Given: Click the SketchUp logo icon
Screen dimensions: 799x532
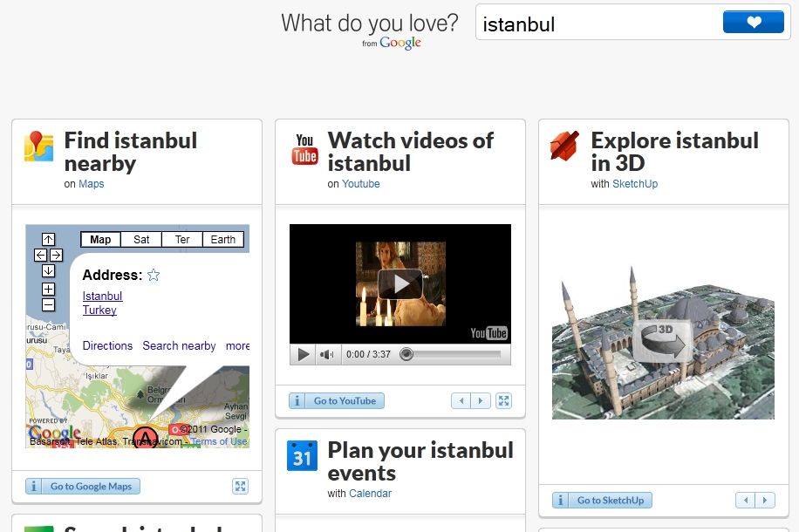Looking at the screenshot, I should pos(565,146).
